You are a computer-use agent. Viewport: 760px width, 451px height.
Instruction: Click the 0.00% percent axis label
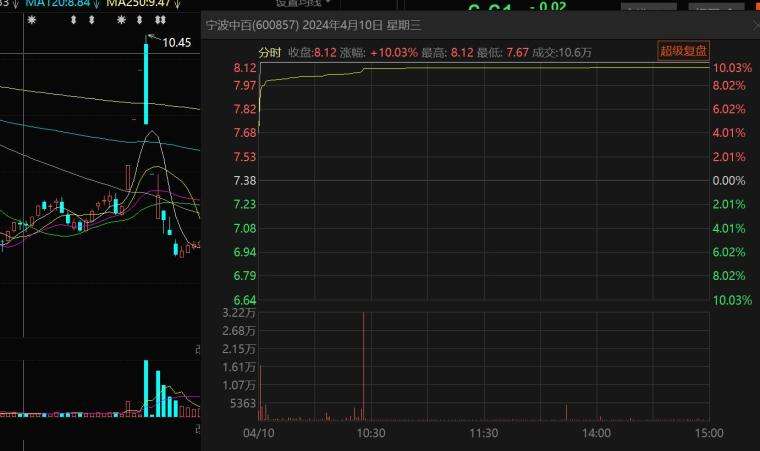coord(728,181)
